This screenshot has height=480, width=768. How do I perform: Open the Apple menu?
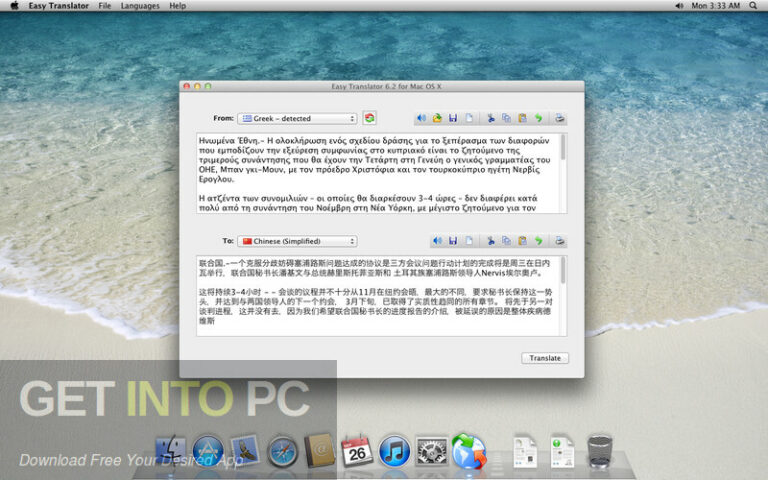pos(14,6)
